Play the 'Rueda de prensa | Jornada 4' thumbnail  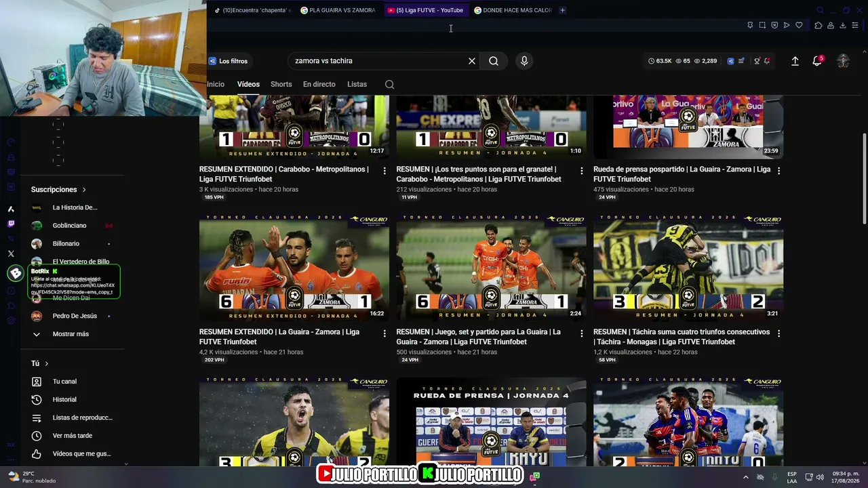click(x=492, y=422)
